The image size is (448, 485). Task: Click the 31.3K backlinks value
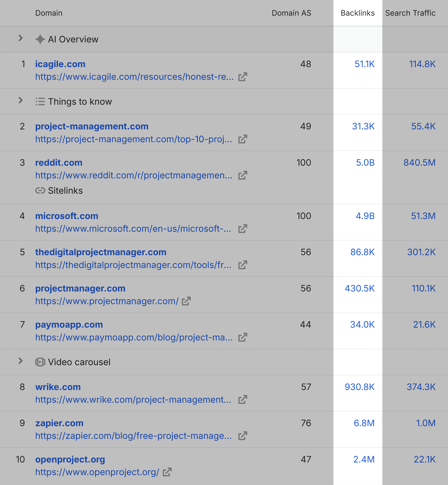tap(363, 126)
